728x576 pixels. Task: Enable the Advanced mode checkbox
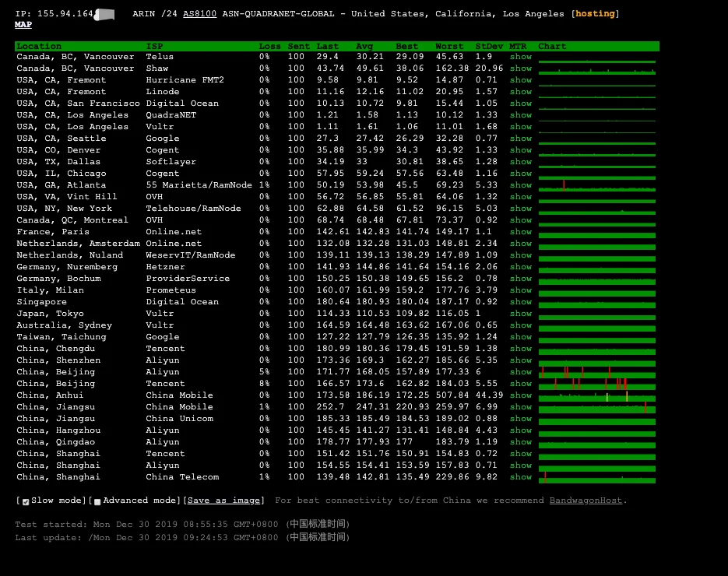coord(97,502)
